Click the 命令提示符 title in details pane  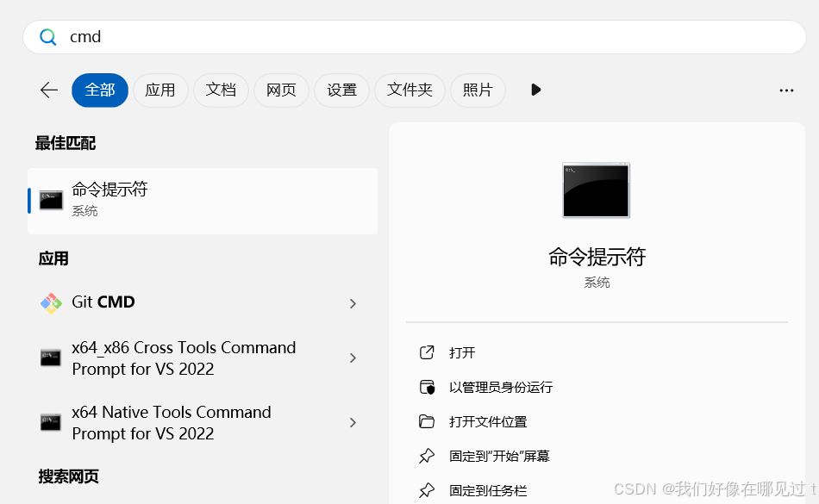(x=597, y=257)
